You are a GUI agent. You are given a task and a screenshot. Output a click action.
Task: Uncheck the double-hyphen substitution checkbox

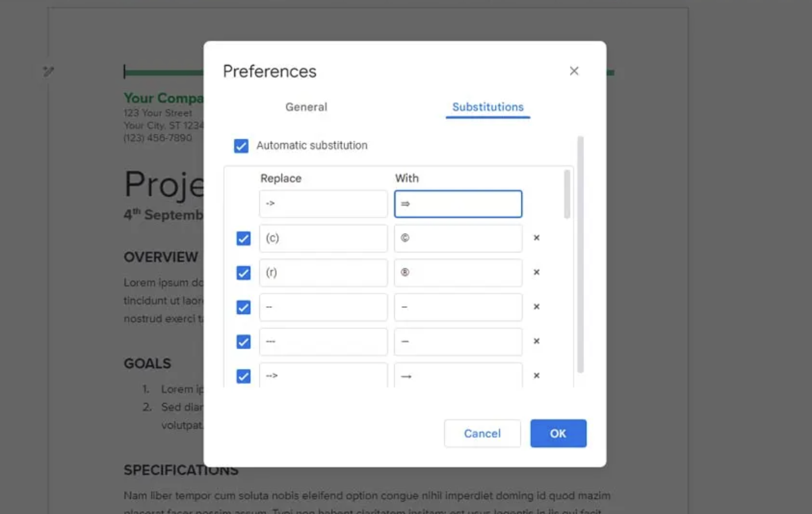coord(243,307)
